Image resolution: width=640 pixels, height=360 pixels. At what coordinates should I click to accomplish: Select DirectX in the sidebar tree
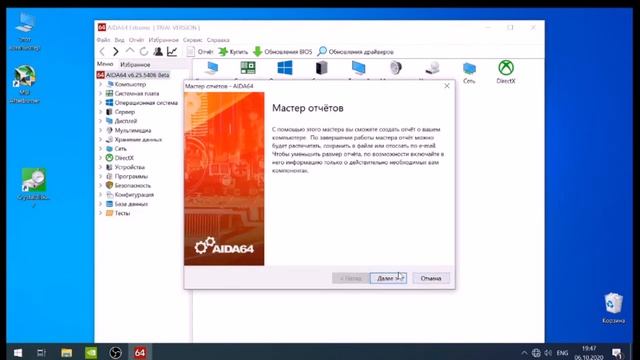pyautogui.click(x=120, y=158)
